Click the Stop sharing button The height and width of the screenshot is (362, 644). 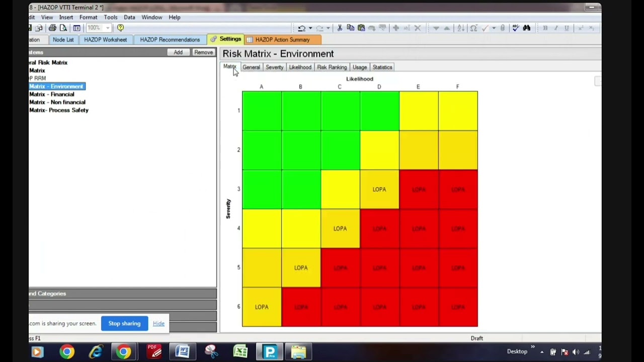124,323
